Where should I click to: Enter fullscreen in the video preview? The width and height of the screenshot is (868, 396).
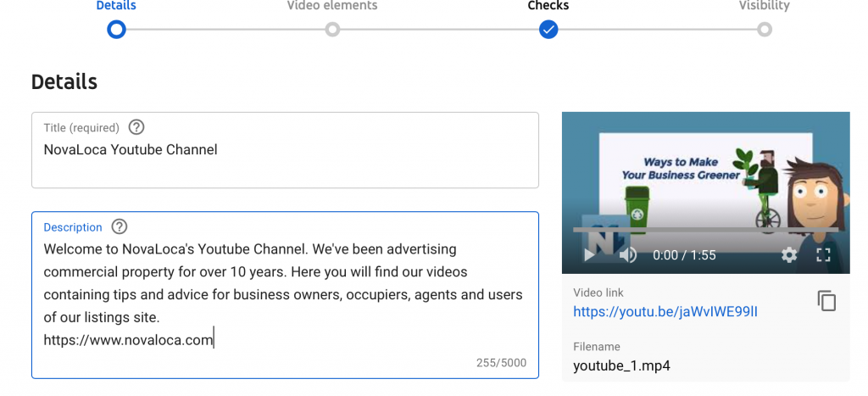[824, 254]
